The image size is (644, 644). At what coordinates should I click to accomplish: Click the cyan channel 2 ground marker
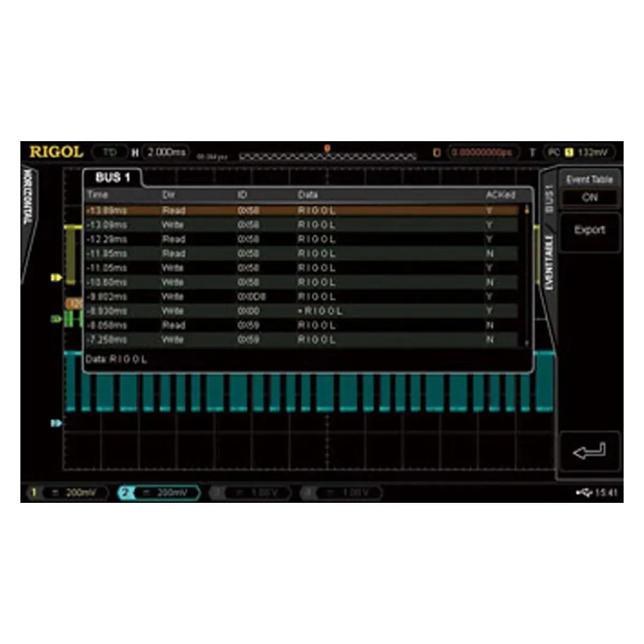click(56, 423)
